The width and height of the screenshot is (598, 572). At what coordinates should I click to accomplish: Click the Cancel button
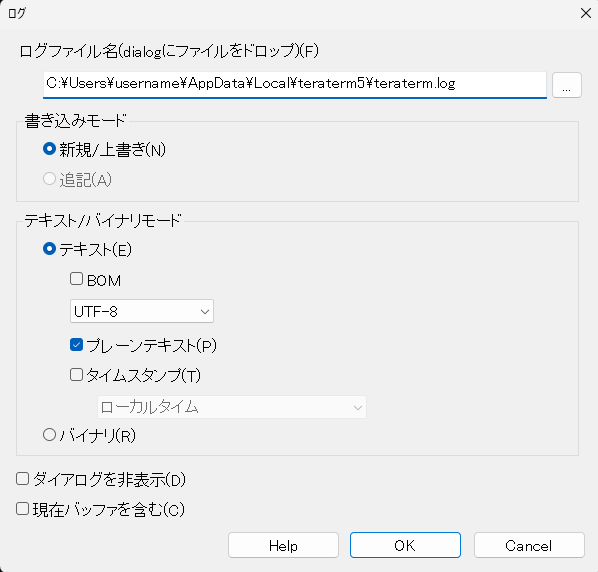coord(529,545)
